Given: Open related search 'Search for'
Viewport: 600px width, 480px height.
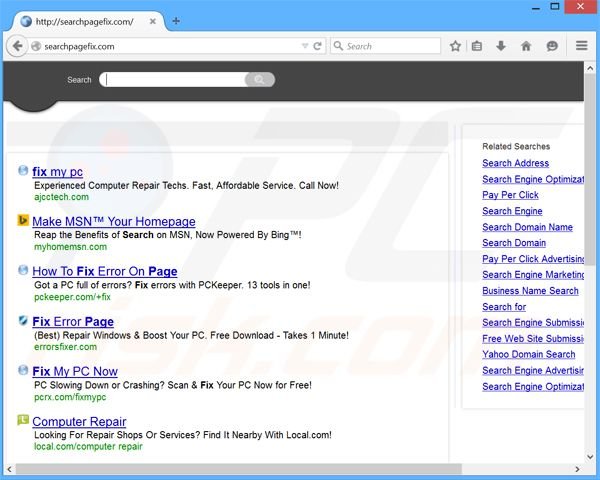Looking at the screenshot, I should pos(504,307).
